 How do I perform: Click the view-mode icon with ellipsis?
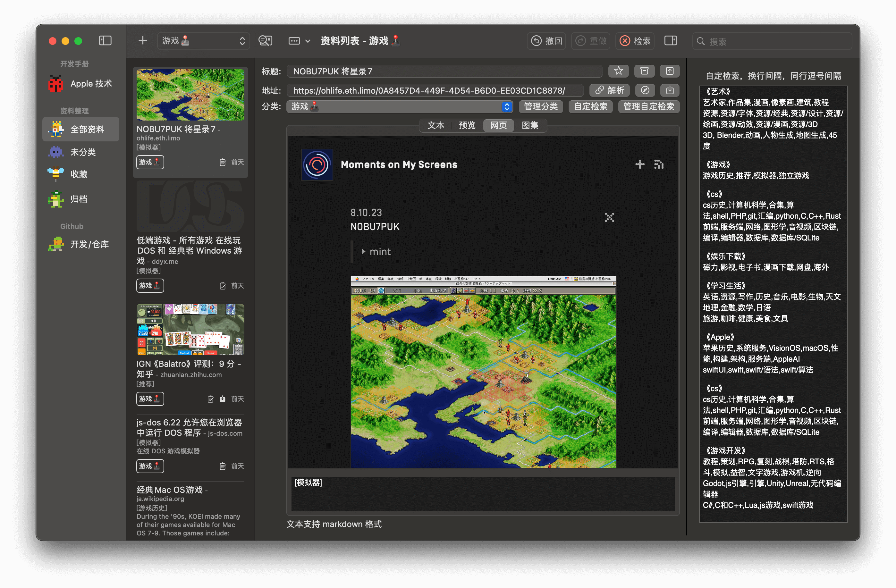click(x=294, y=41)
